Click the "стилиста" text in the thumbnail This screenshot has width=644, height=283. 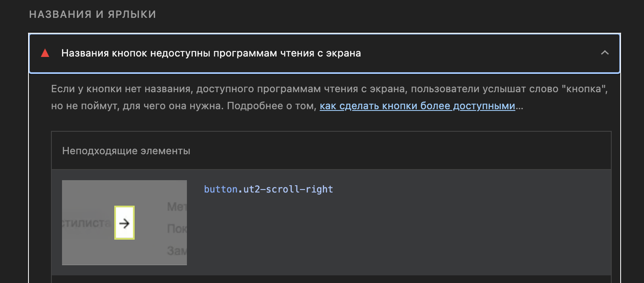click(87, 223)
